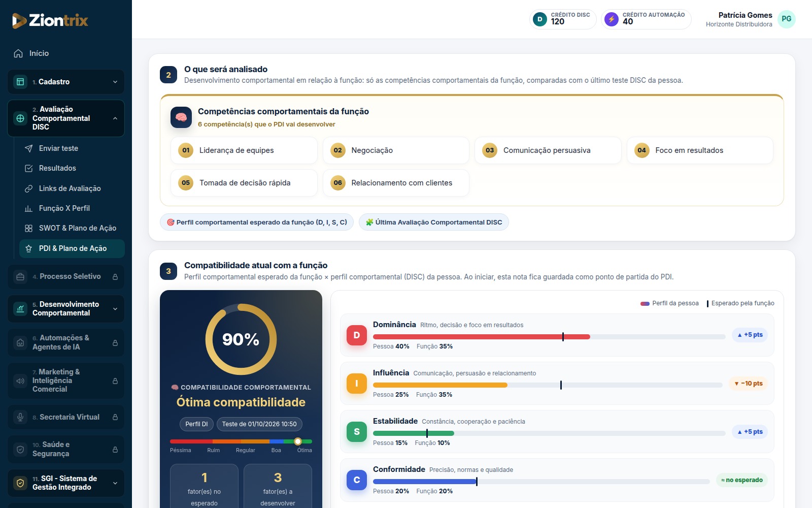This screenshot has width=812, height=508.
Task: Click the Avaliação Comportamental DISC section icon
Action: click(x=20, y=118)
